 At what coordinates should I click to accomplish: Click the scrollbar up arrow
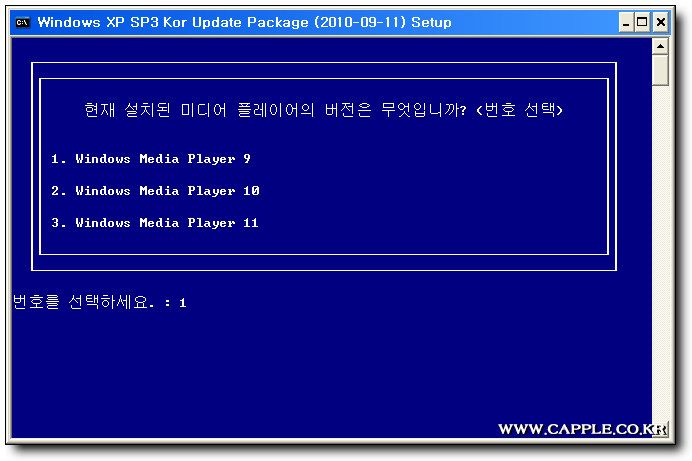[660, 46]
